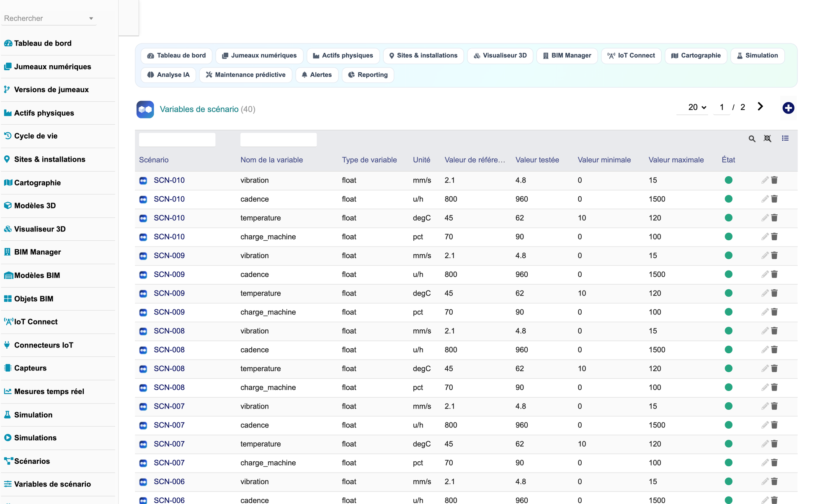This screenshot has width=815, height=504.
Task: Click the Variables de scénario title link
Action: point(199,109)
